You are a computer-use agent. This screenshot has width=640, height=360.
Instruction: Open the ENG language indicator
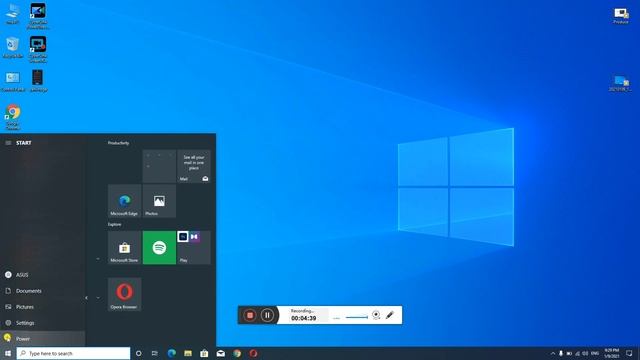[595, 353]
